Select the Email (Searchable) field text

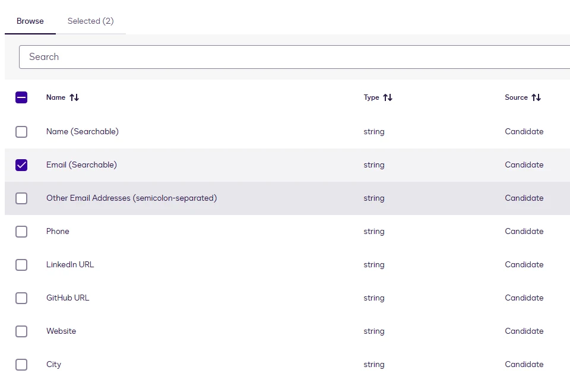point(81,165)
